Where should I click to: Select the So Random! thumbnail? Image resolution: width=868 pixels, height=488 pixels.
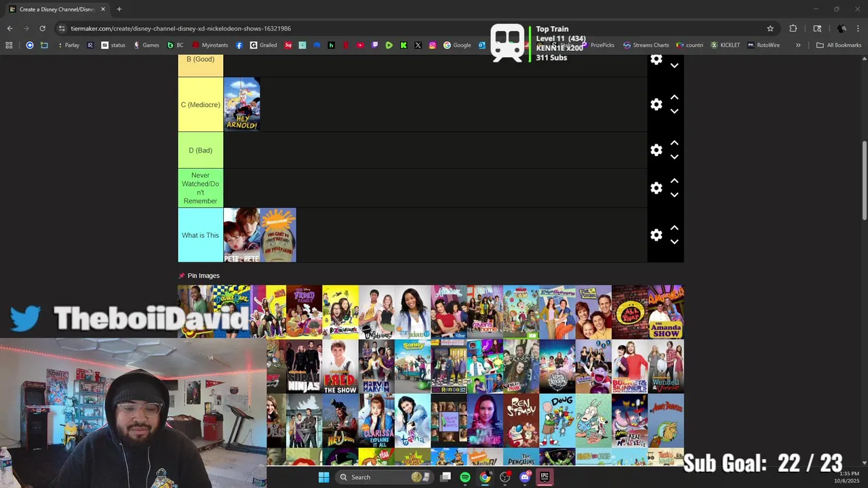click(449, 367)
